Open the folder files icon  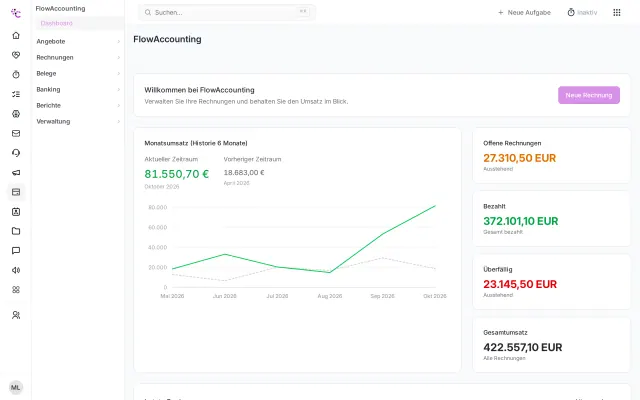16,231
